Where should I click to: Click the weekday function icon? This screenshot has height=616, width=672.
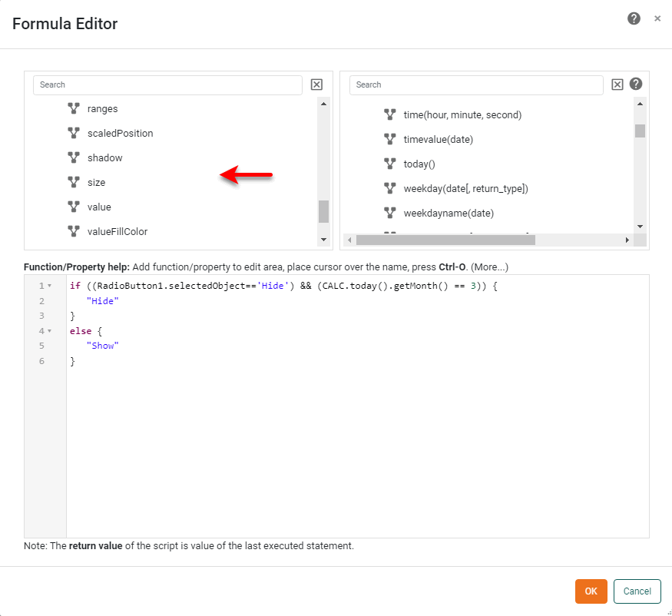pos(390,188)
